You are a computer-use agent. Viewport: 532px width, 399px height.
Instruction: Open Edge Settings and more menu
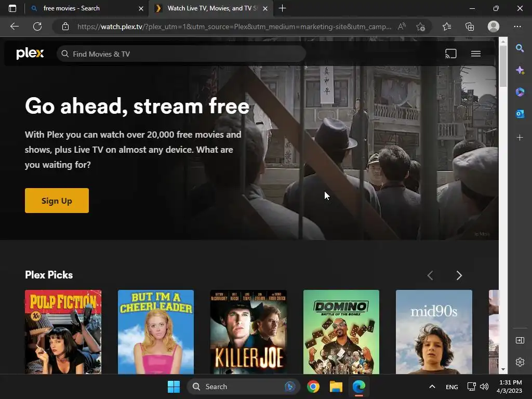click(517, 26)
